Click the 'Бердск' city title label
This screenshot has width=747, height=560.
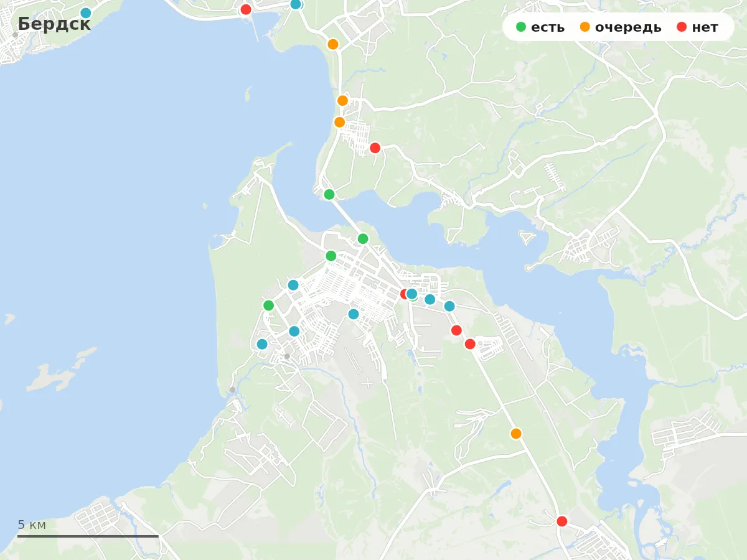click(x=54, y=24)
